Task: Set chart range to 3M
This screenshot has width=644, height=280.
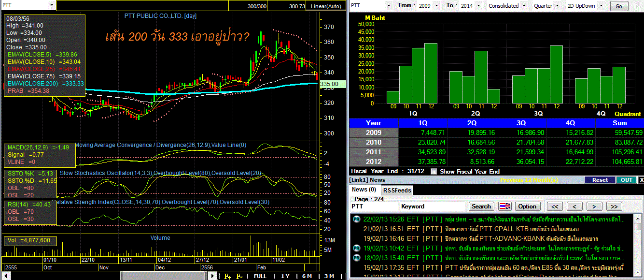Action: [x=329, y=276]
